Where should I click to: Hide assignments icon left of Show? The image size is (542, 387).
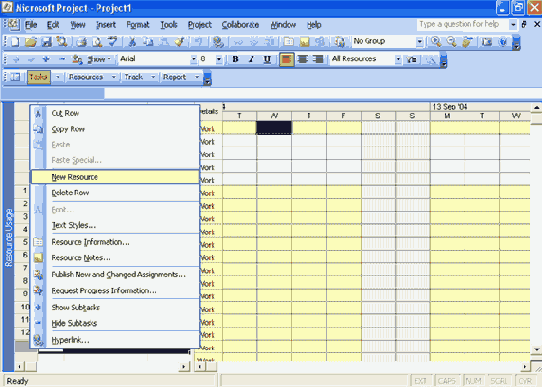(x=77, y=59)
